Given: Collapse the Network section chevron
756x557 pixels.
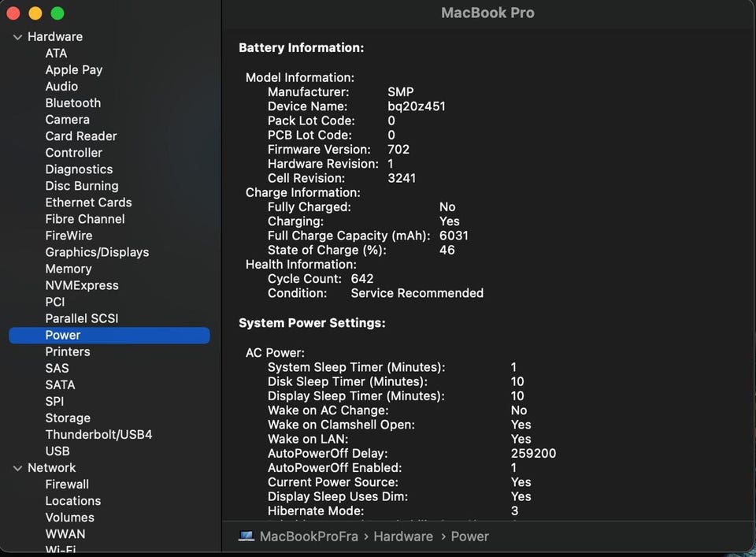Looking at the screenshot, I should tap(17, 468).
